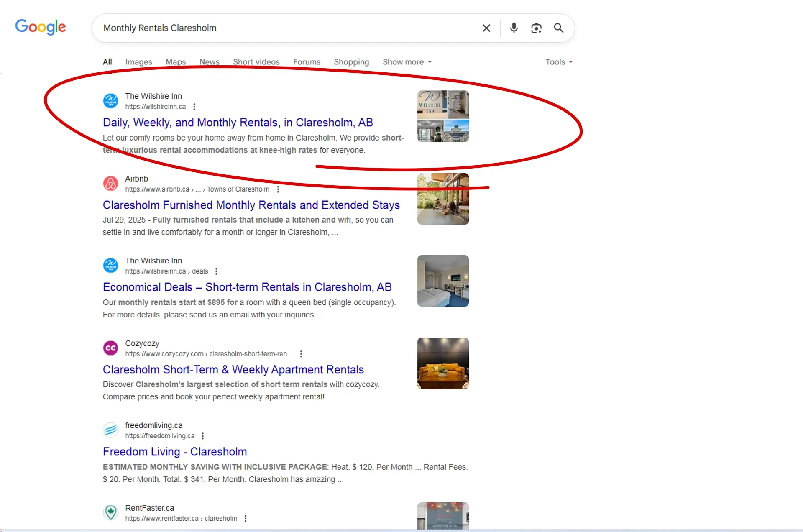Click the RentFaster.ca favicon

pyautogui.click(x=110, y=512)
